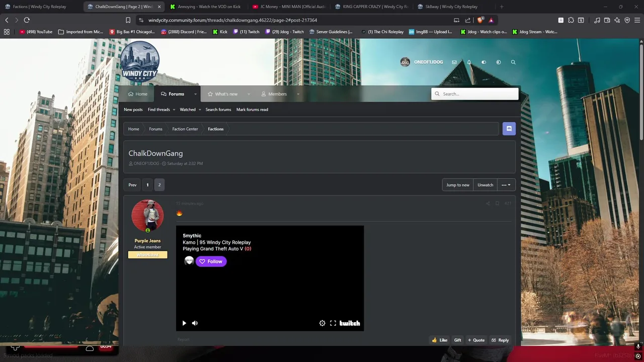Viewport: 644px width, 362px height.
Task: Open the Brave Rewards triangle icon
Action: click(x=491, y=20)
